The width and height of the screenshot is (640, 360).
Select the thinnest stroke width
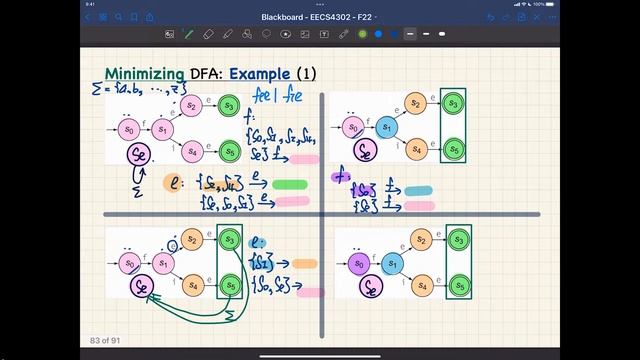pos(410,34)
